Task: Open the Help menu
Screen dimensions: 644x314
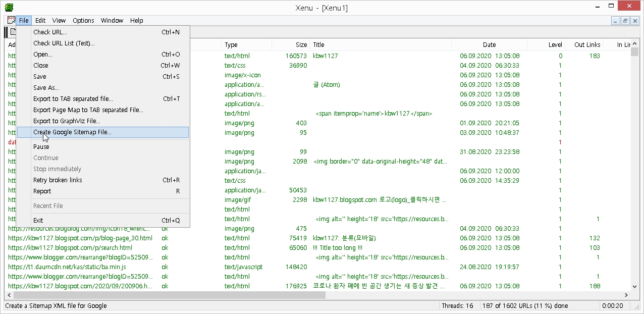Action: click(x=137, y=21)
